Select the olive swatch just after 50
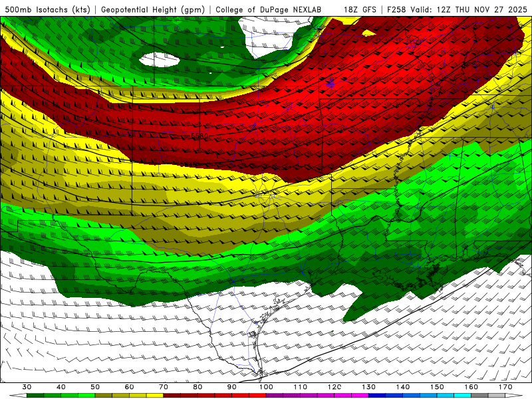 (x=104, y=396)
